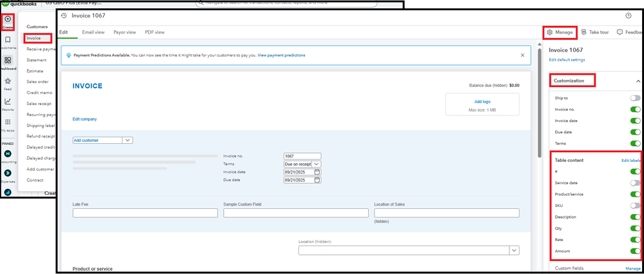The image size is (644, 274).
Task: Toggle the Invoice no. switch
Action: pos(636,110)
